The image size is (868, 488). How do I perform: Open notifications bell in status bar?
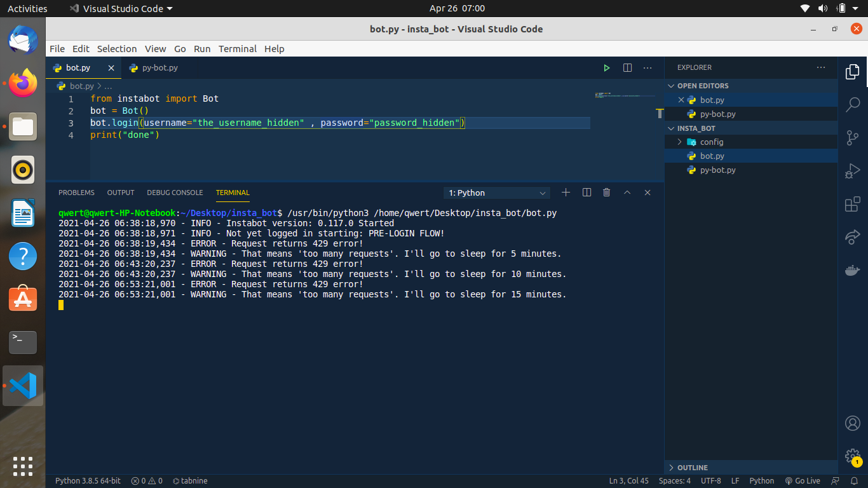pos(853,481)
